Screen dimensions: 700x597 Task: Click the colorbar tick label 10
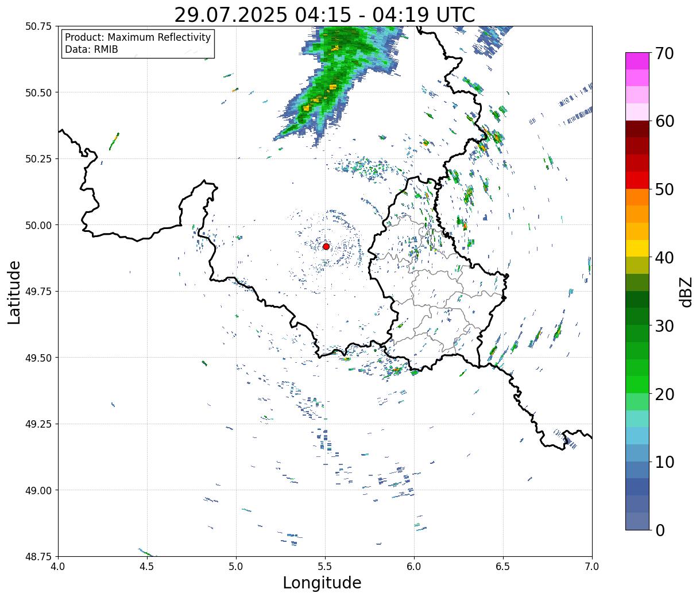click(664, 462)
